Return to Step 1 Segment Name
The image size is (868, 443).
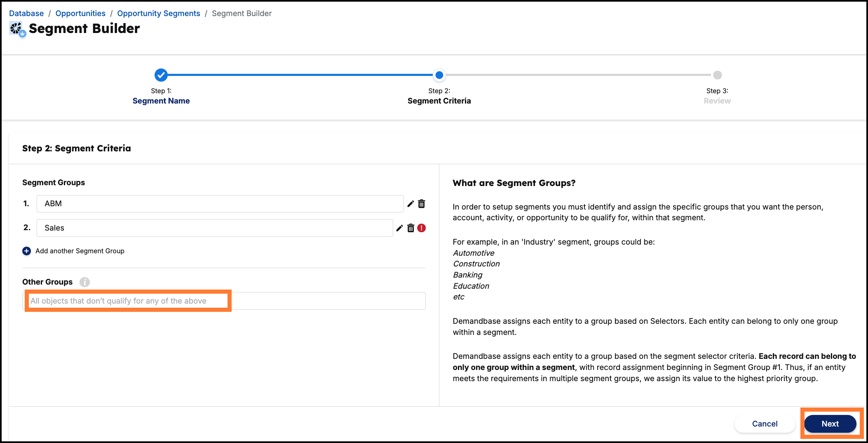161,101
